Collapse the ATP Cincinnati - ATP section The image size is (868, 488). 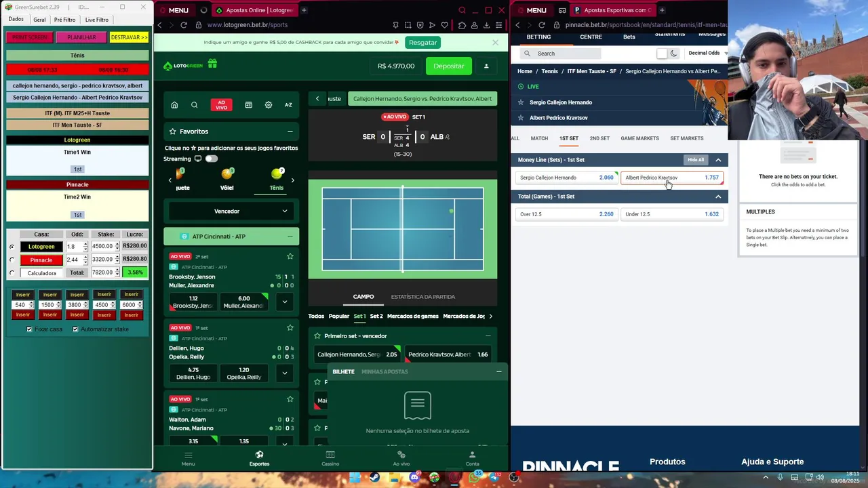pyautogui.click(x=290, y=237)
